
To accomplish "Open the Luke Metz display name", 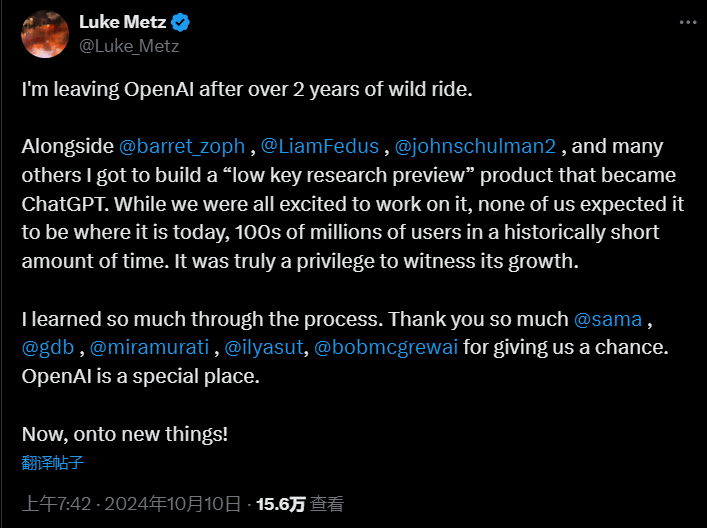I will point(123,22).
